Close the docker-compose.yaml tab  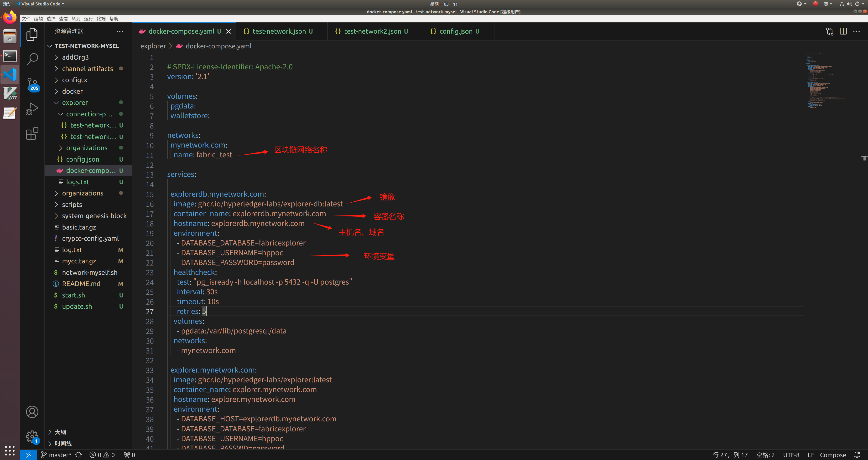[x=229, y=31]
